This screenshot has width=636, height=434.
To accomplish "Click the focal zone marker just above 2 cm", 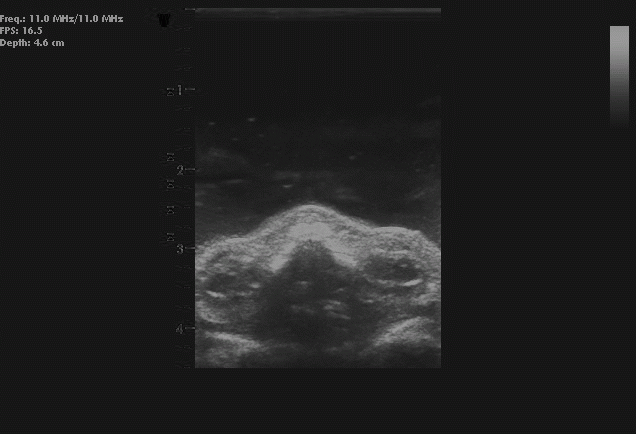I will pyautogui.click(x=170, y=158).
